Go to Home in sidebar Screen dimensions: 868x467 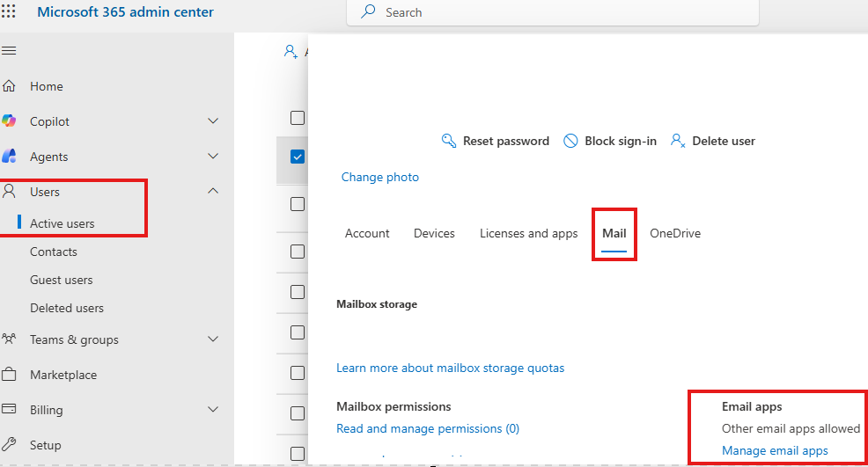click(x=47, y=86)
